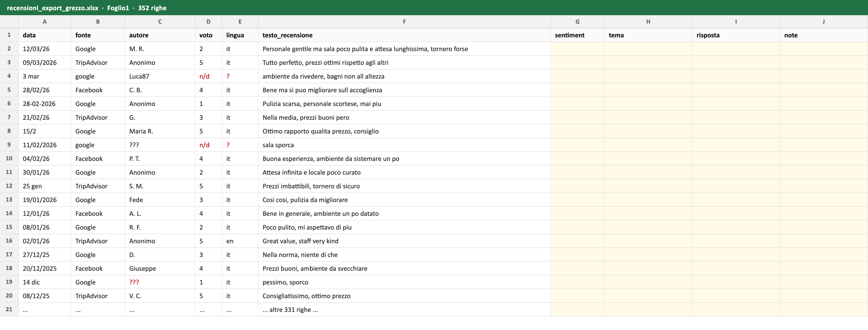Select date cell '14 dic'

pyautogui.click(x=44, y=282)
